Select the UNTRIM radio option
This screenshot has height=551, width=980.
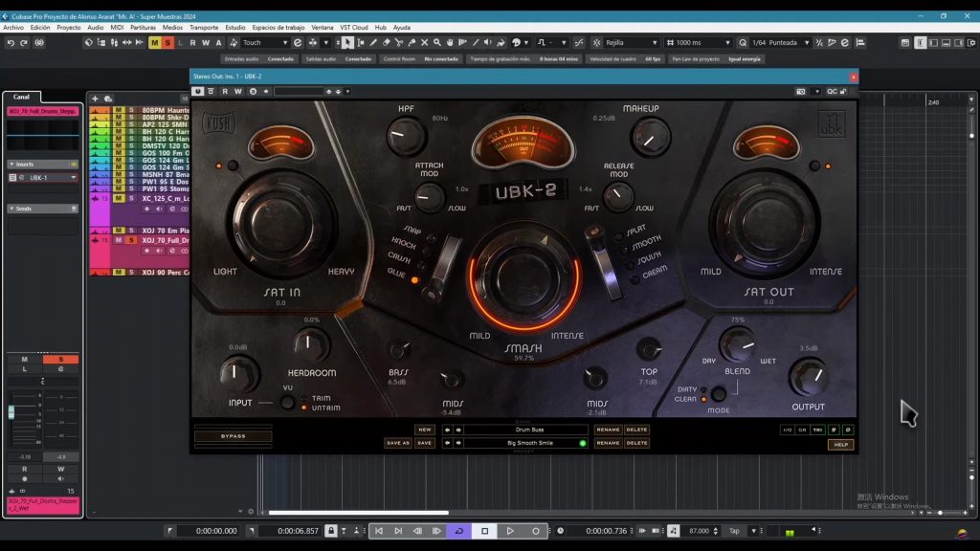click(303, 408)
